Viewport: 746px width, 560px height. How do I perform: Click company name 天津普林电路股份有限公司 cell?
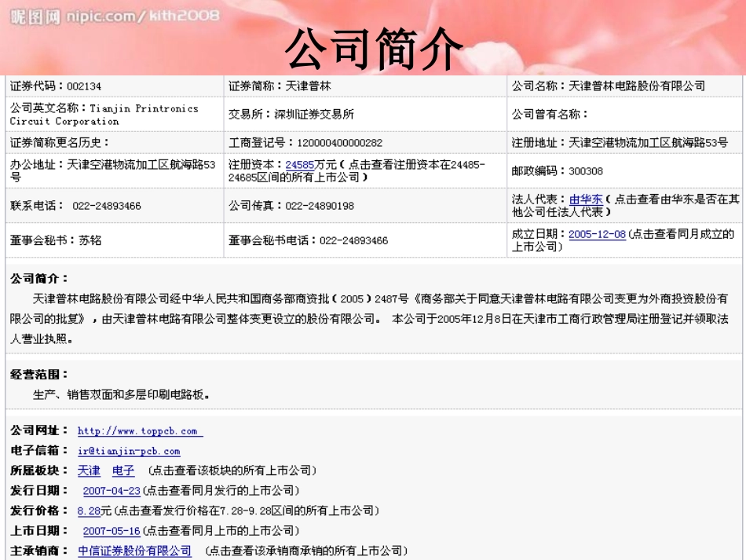(x=625, y=86)
